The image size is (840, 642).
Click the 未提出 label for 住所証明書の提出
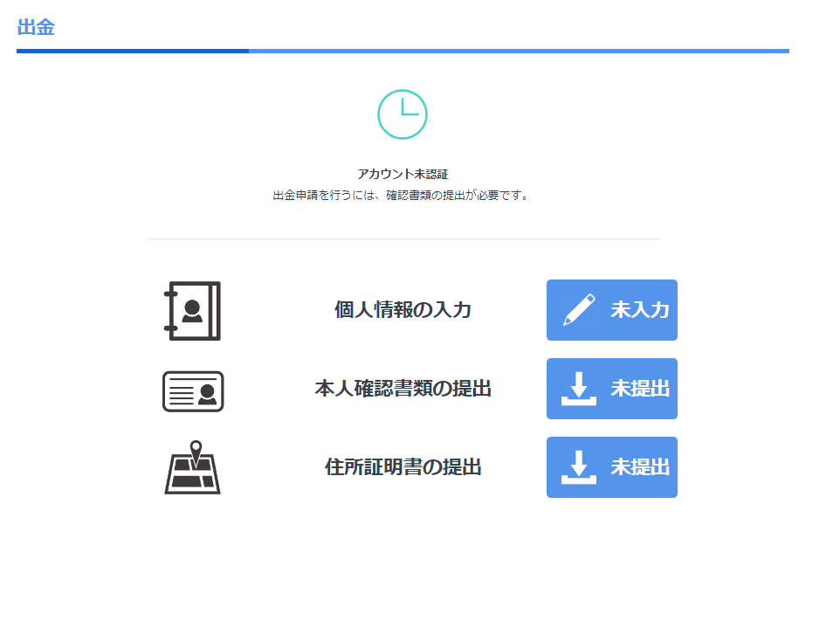(640, 467)
